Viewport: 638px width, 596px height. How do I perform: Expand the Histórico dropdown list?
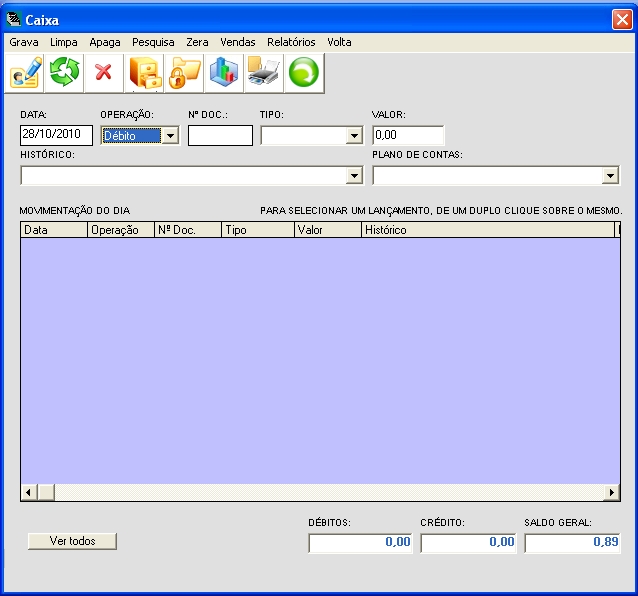[x=353, y=176]
